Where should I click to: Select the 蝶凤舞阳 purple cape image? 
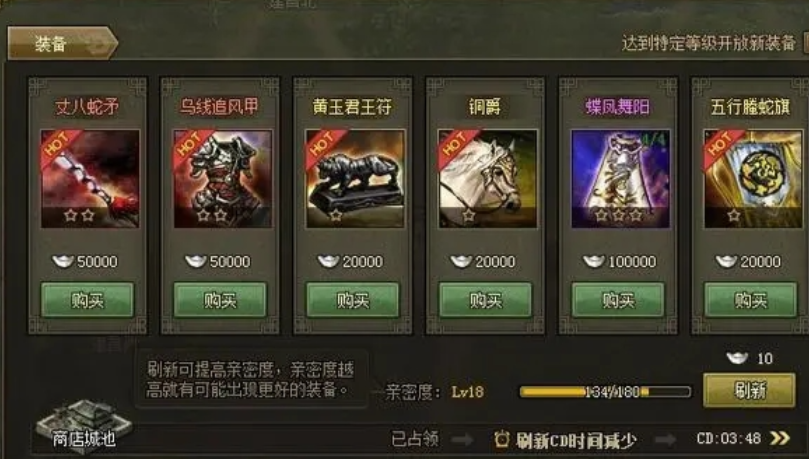pyautogui.click(x=620, y=178)
